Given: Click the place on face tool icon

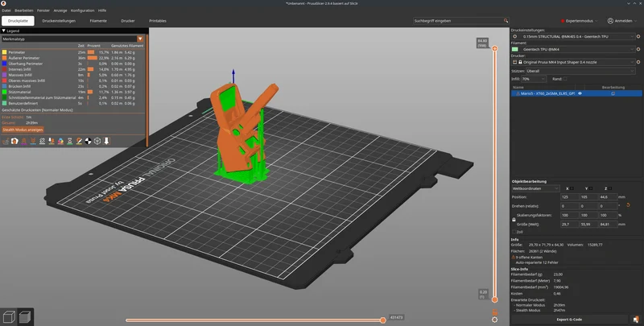Looking at the screenshot, I should [52, 141].
